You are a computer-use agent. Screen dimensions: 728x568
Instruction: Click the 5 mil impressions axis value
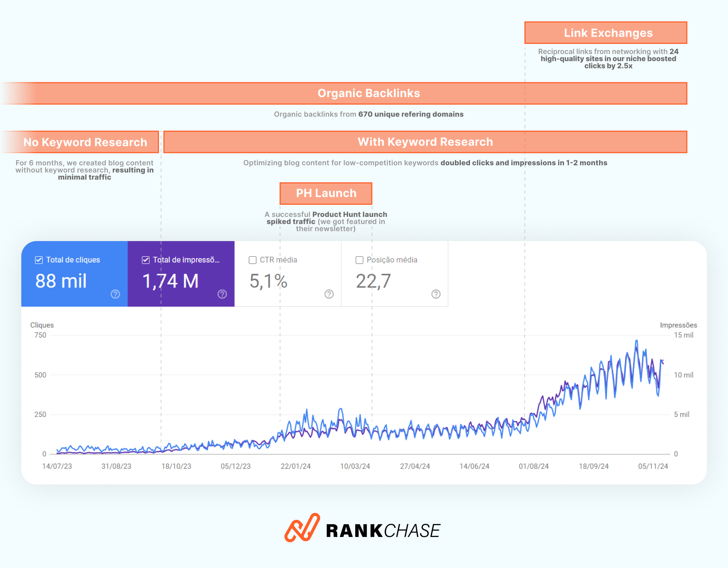(682, 414)
